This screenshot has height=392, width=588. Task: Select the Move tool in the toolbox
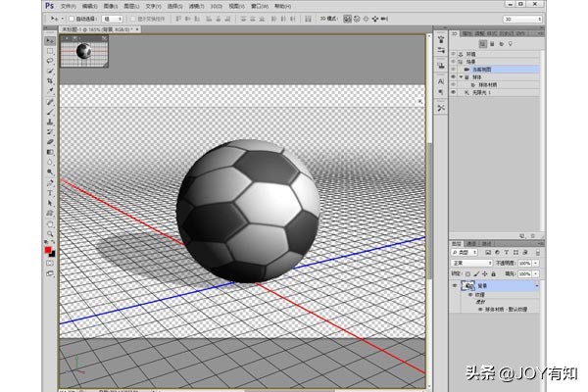point(51,41)
